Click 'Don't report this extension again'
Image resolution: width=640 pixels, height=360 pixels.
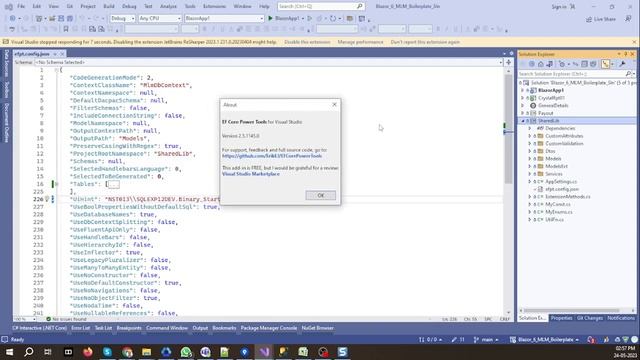click(x=425, y=42)
